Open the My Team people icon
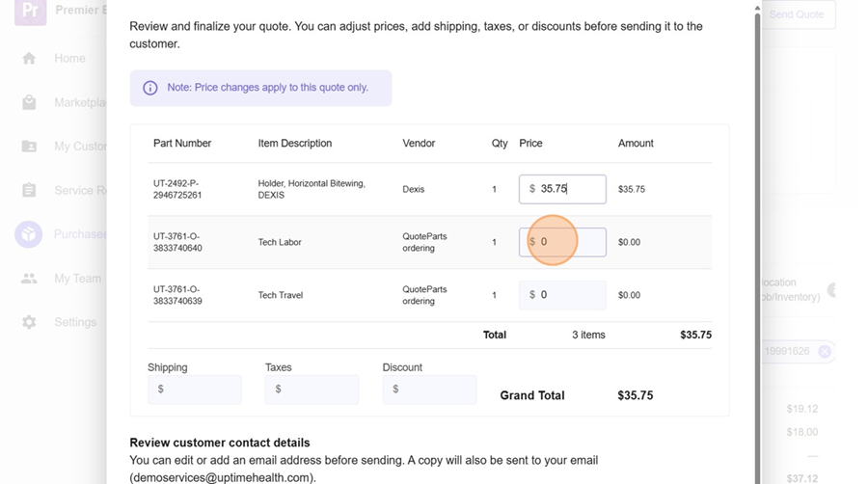This screenshot has width=868, height=484. [x=29, y=279]
